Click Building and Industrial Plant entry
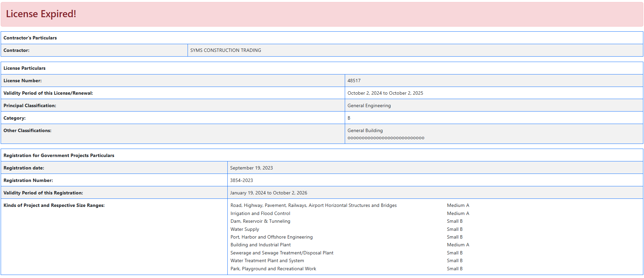The width and height of the screenshot is (644, 278). [x=260, y=245]
